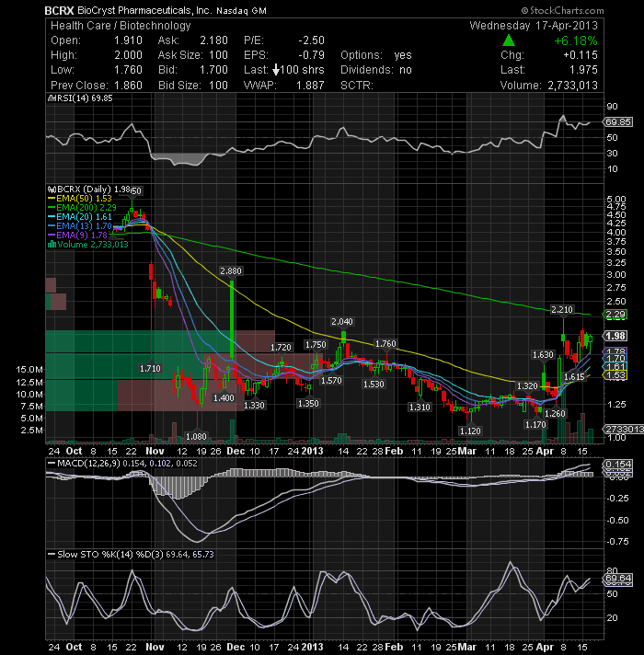This screenshot has height=655, width=644.
Task: Click the green up-arrow triangle beside +6.18%
Action: click(508, 40)
